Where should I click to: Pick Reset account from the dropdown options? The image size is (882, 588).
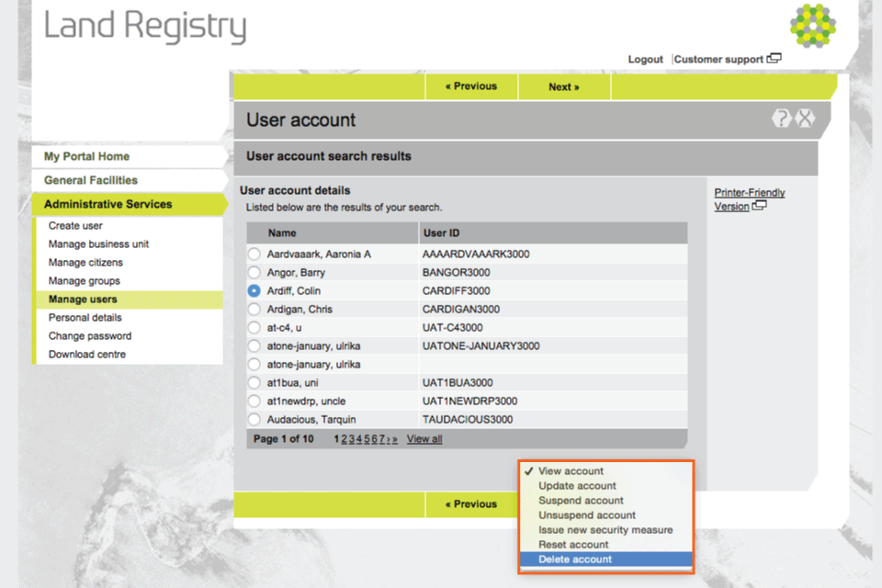pos(573,545)
